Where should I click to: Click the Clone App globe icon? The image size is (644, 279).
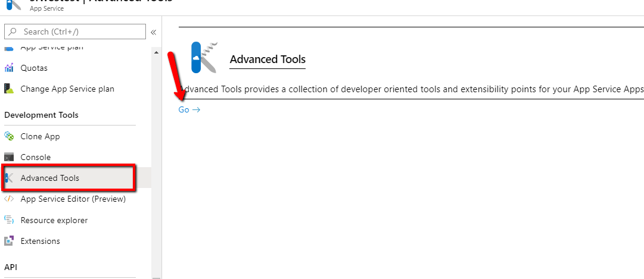[x=9, y=136]
